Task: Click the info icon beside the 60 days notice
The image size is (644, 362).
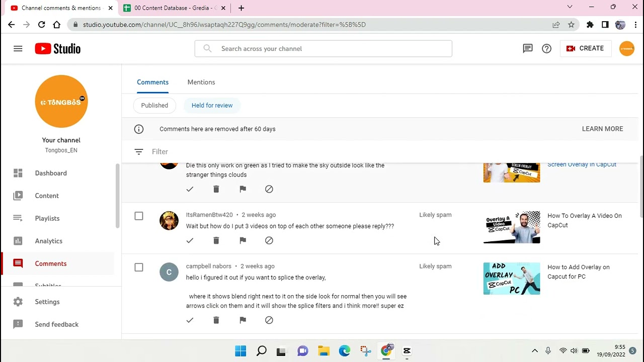Action: coord(139,129)
